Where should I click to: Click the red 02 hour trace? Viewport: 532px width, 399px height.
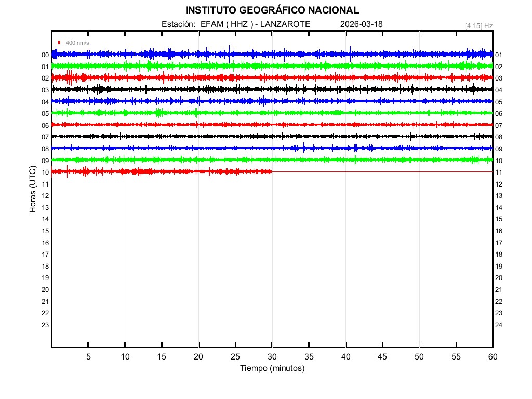tap(272, 77)
